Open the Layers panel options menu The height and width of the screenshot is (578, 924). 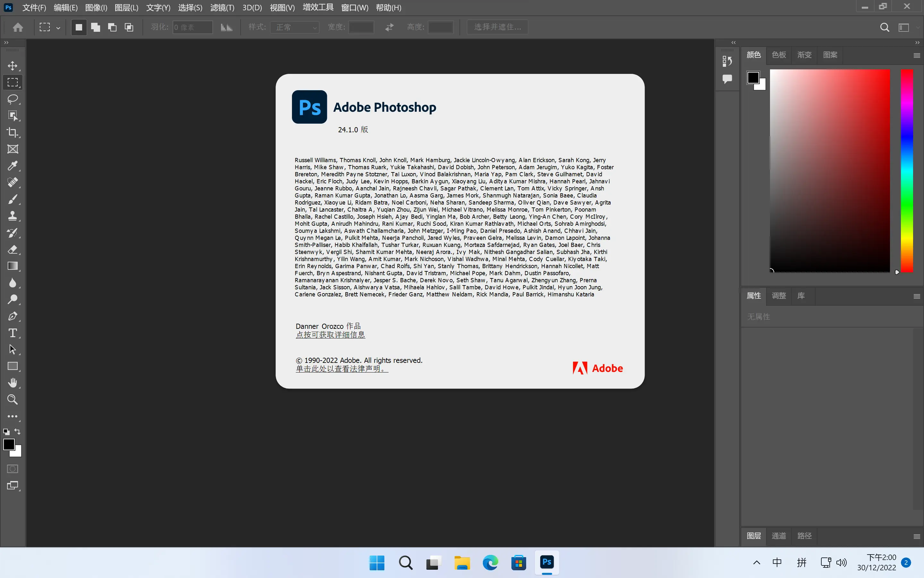click(917, 536)
